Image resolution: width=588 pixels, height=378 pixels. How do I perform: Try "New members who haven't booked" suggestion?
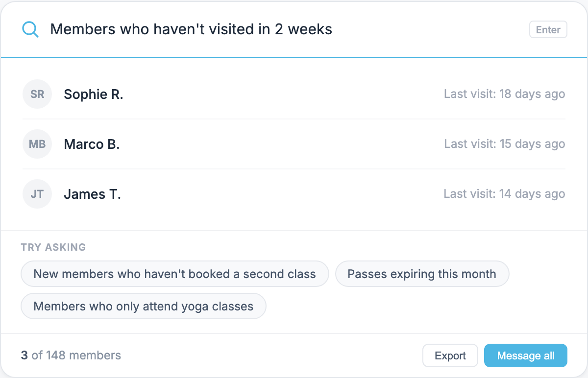click(x=174, y=274)
